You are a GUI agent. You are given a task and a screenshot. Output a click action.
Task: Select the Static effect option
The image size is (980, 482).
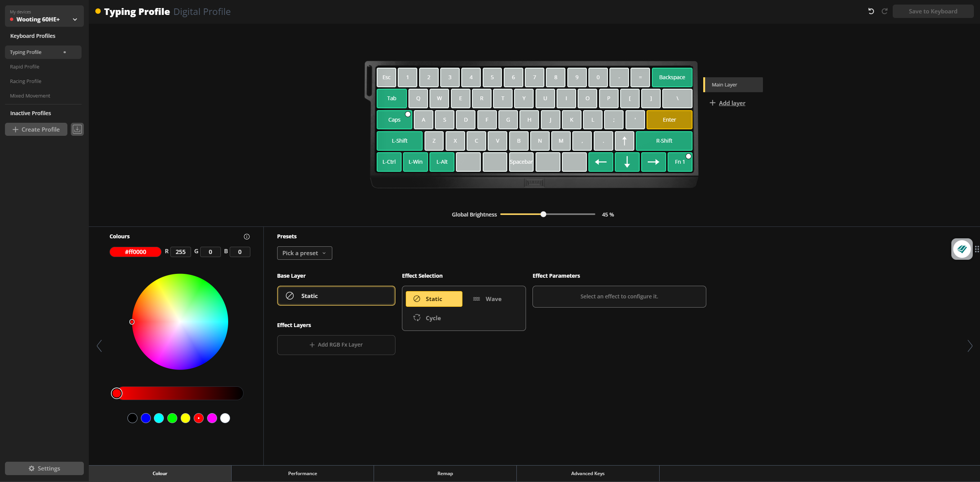434,299
